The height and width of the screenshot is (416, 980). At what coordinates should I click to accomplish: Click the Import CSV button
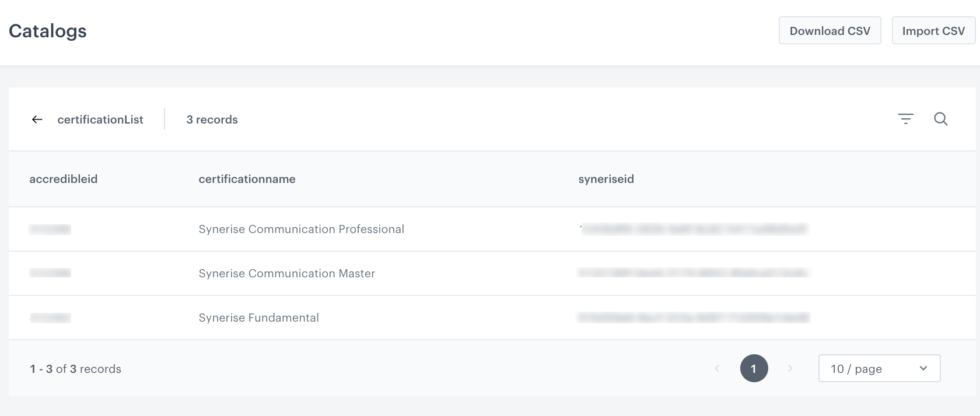933,31
